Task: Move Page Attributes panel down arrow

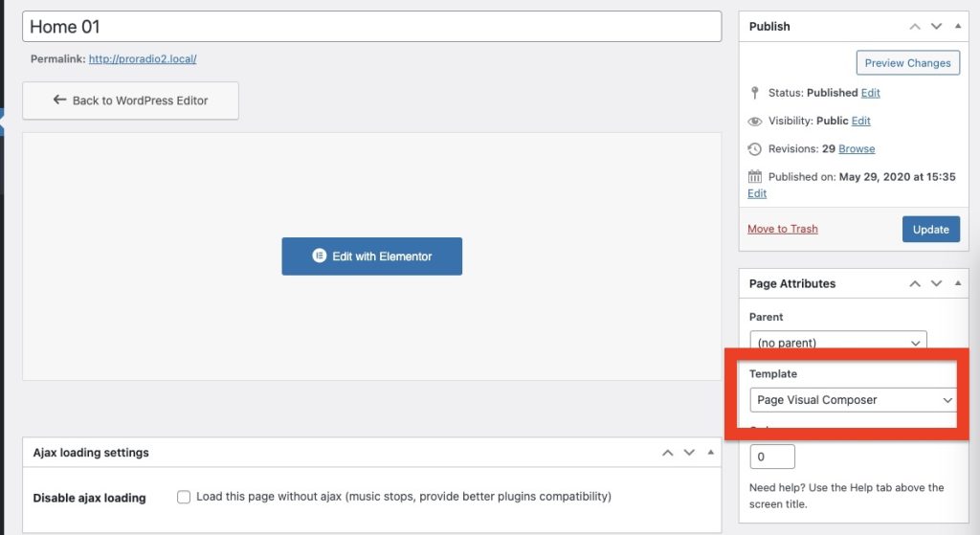Action: pyautogui.click(x=936, y=284)
